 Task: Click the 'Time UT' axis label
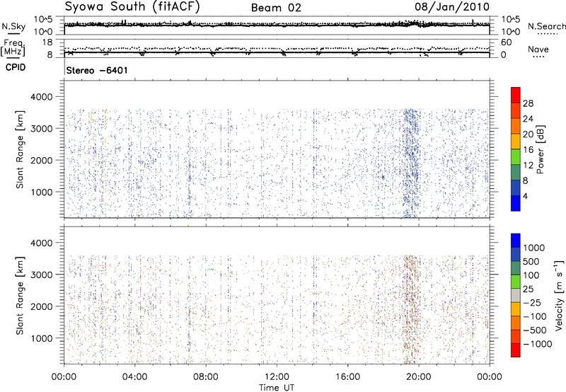tap(277, 388)
